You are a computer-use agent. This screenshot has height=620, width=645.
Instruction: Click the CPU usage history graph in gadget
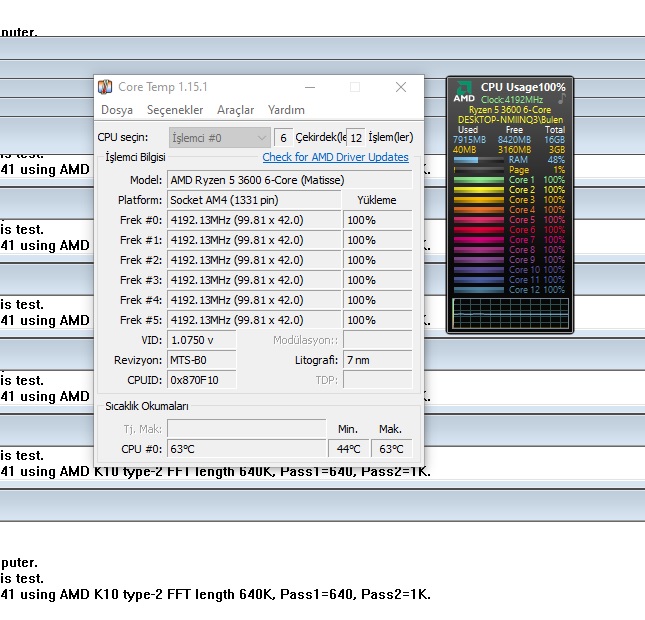[x=510, y=313]
